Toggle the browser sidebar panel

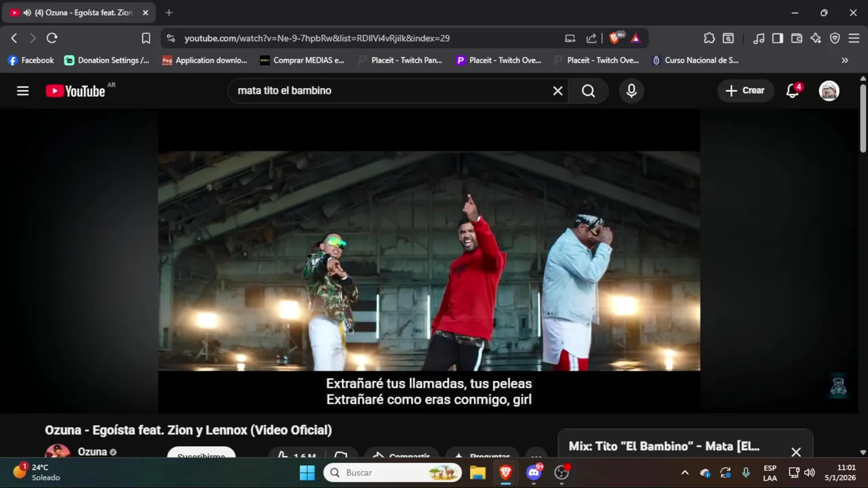coord(778,38)
